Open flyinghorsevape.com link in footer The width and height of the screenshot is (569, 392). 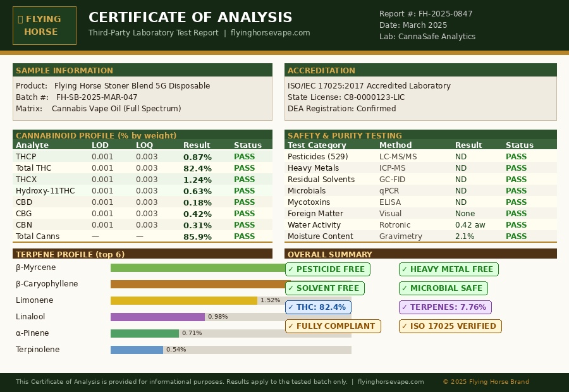(x=390, y=382)
